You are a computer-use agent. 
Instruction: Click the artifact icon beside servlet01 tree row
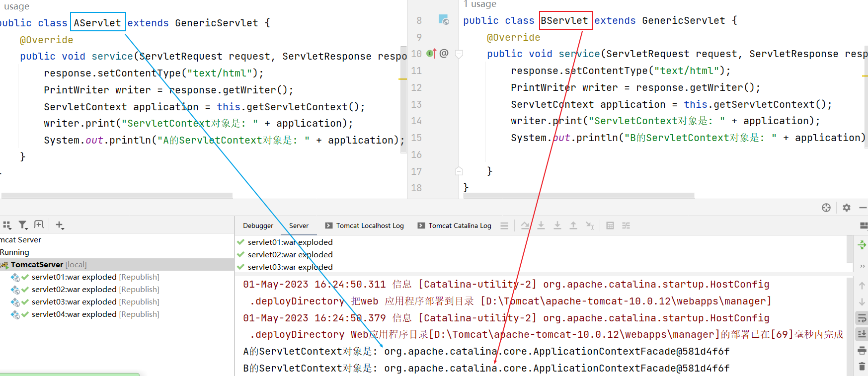[x=15, y=277]
